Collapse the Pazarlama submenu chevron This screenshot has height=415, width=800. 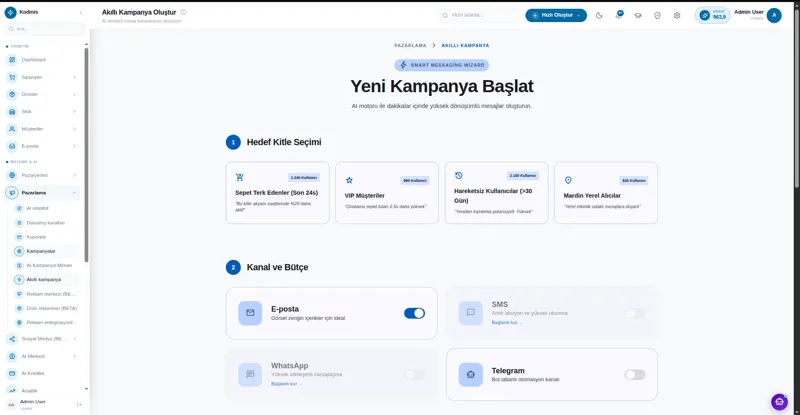[x=74, y=193]
